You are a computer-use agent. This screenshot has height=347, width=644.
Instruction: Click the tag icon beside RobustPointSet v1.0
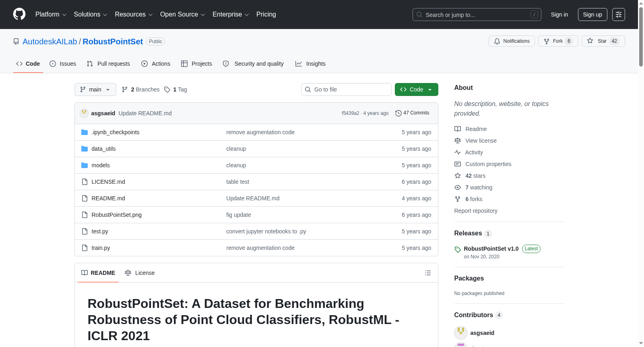pos(458,249)
